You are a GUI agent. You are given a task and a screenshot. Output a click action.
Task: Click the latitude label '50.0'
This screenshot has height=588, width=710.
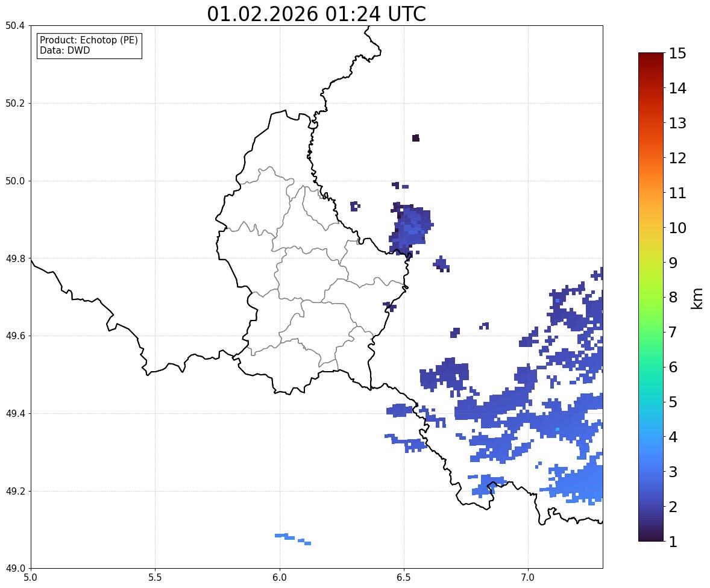click(x=15, y=181)
